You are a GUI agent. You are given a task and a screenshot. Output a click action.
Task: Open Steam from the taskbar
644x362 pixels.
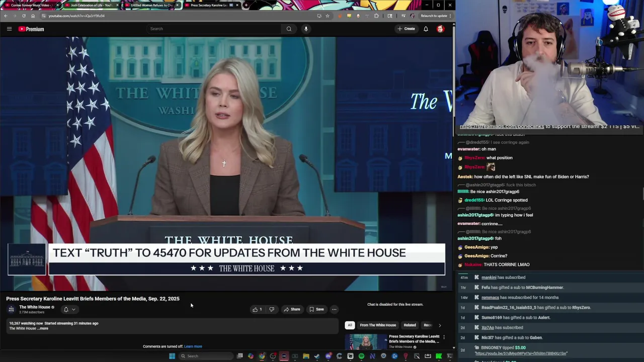coord(317,356)
